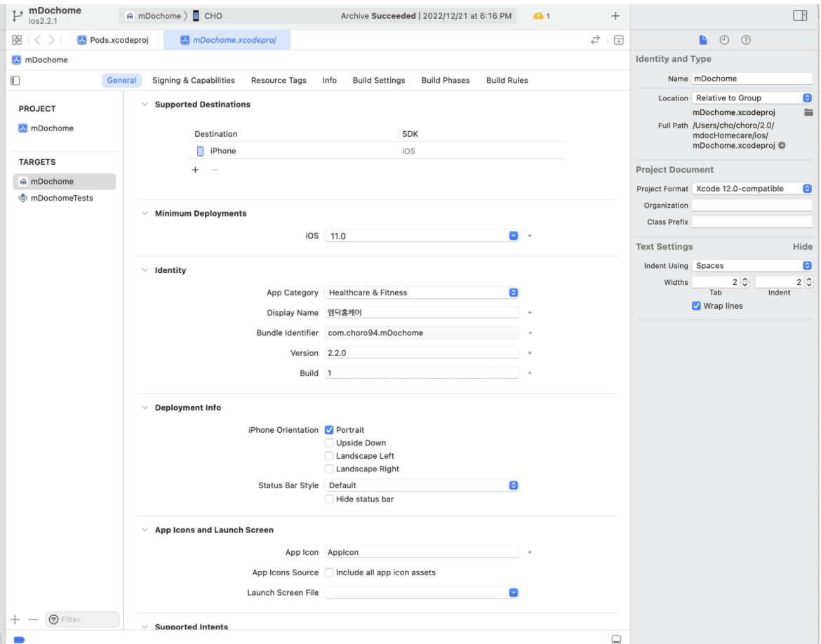
Task: Enable Landscape Left orientation
Action: pyautogui.click(x=329, y=456)
